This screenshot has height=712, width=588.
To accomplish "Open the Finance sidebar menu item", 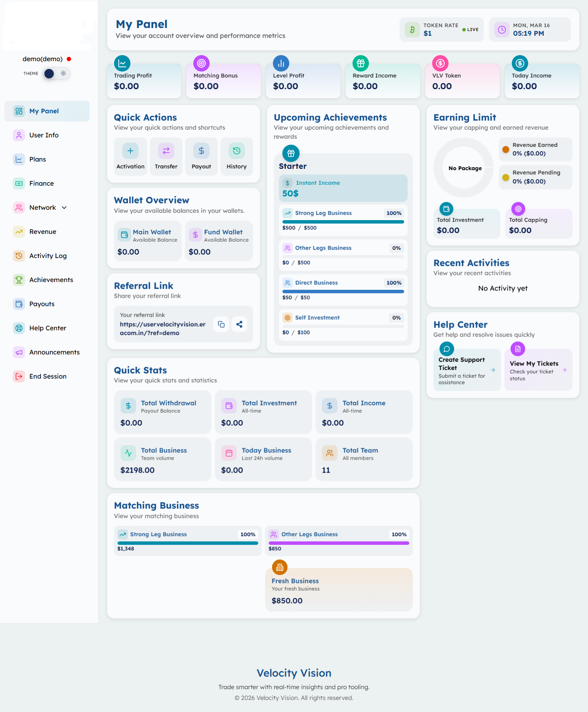I will click(x=41, y=183).
